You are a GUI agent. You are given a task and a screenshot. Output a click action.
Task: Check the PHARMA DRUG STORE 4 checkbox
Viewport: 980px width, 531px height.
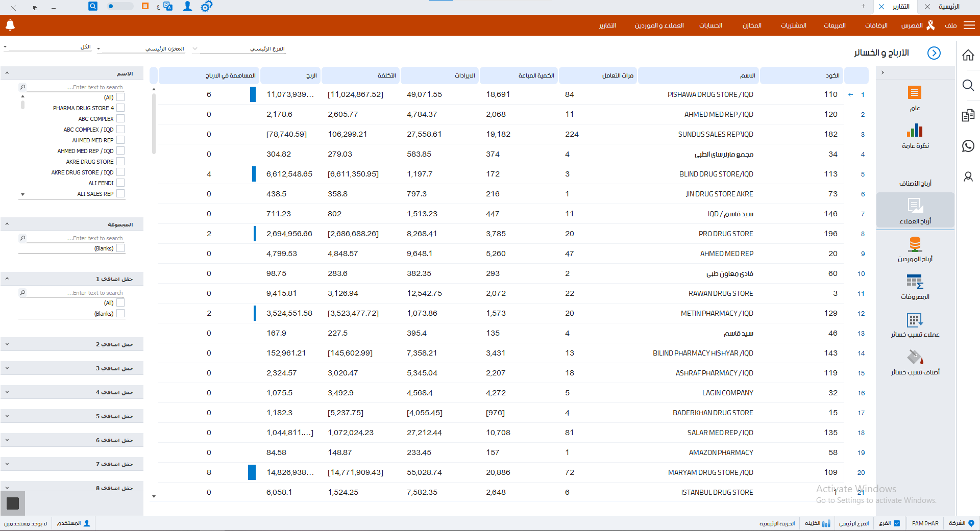120,108
